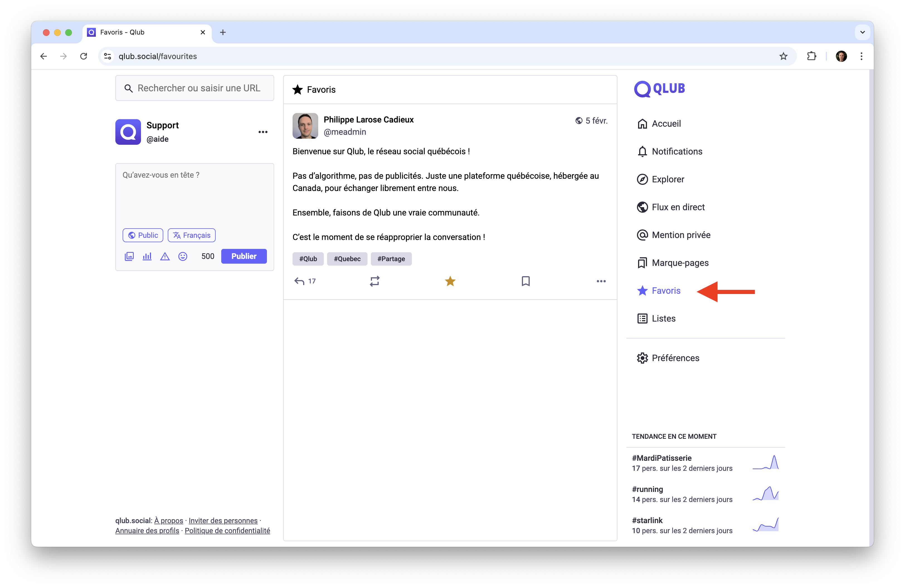The width and height of the screenshot is (905, 588).
Task: Open Philippe Larose Cadieux's avatar
Action: pos(305,126)
